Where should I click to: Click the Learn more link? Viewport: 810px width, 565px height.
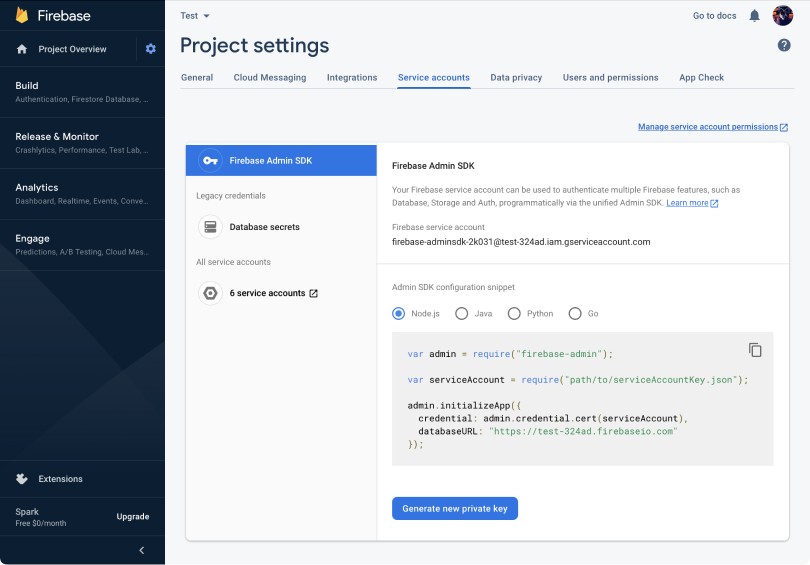[x=687, y=203]
